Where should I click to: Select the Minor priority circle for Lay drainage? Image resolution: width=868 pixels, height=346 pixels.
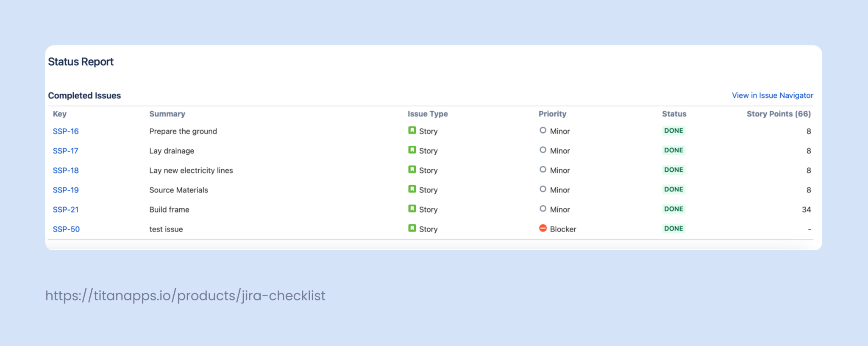[x=543, y=150]
